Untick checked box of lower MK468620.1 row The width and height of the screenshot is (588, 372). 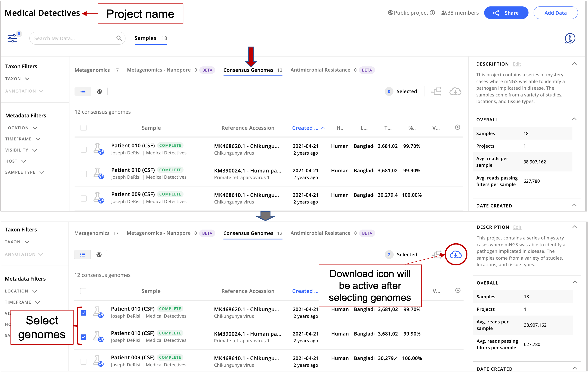coord(83,313)
